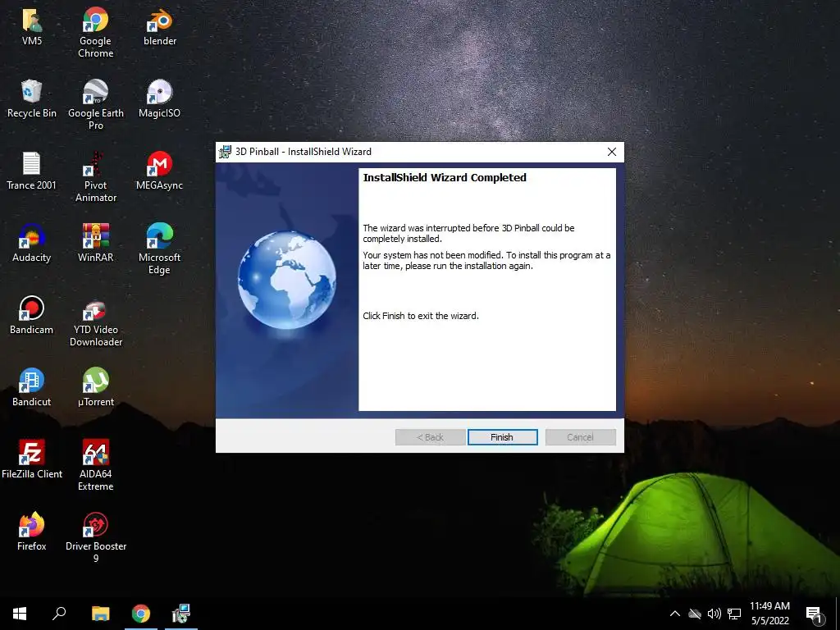Open the network status tray icon

click(x=734, y=614)
